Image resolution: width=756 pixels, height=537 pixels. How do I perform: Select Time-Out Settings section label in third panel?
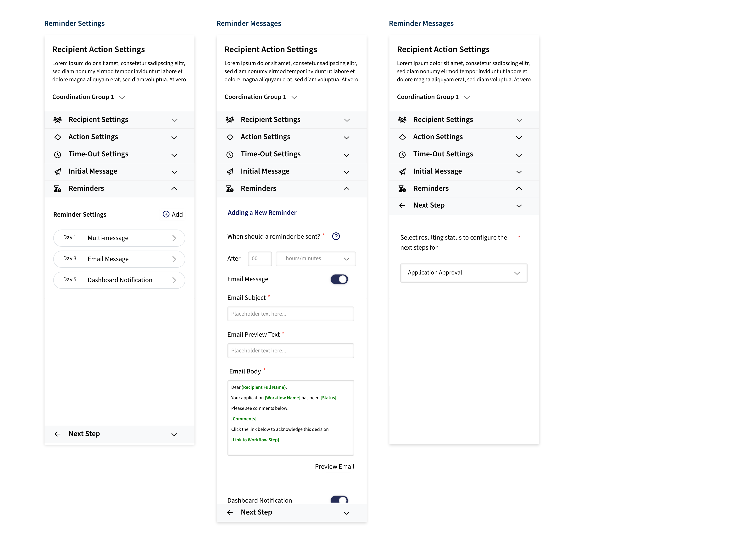(443, 154)
